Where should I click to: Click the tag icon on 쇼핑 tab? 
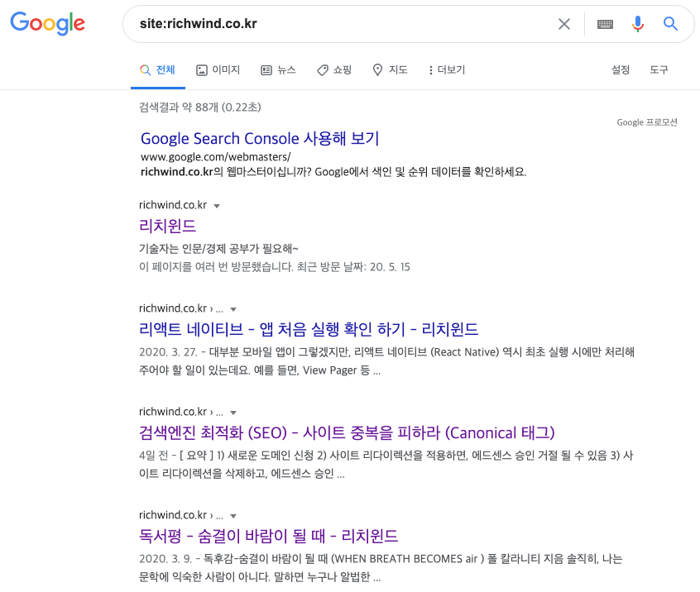tap(323, 70)
